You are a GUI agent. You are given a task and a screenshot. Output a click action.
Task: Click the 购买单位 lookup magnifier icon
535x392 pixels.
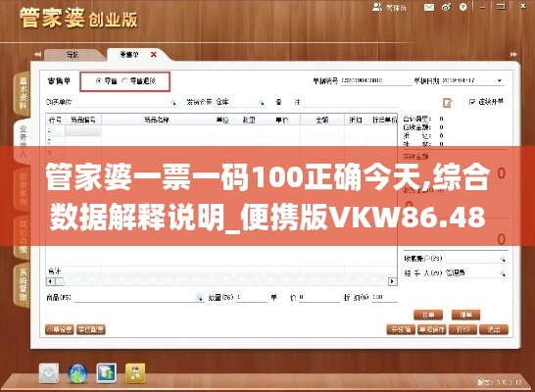pyautogui.click(x=173, y=102)
